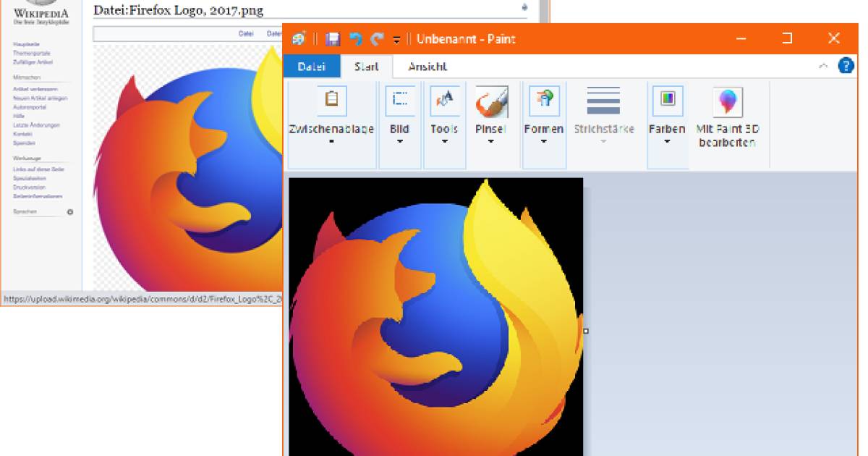This screenshot has height=456, width=868.
Task: Expand the Formen dropdown arrow
Action: pyautogui.click(x=544, y=142)
